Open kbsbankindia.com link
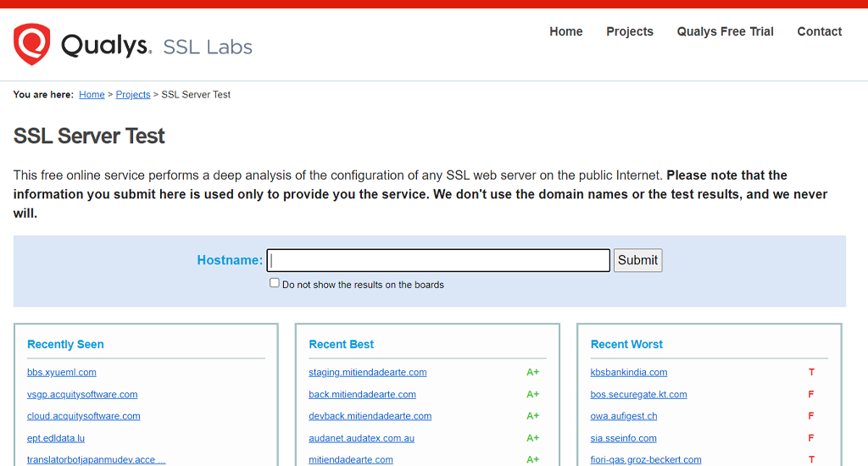Screen dimensions: 868x466 [x=629, y=373]
